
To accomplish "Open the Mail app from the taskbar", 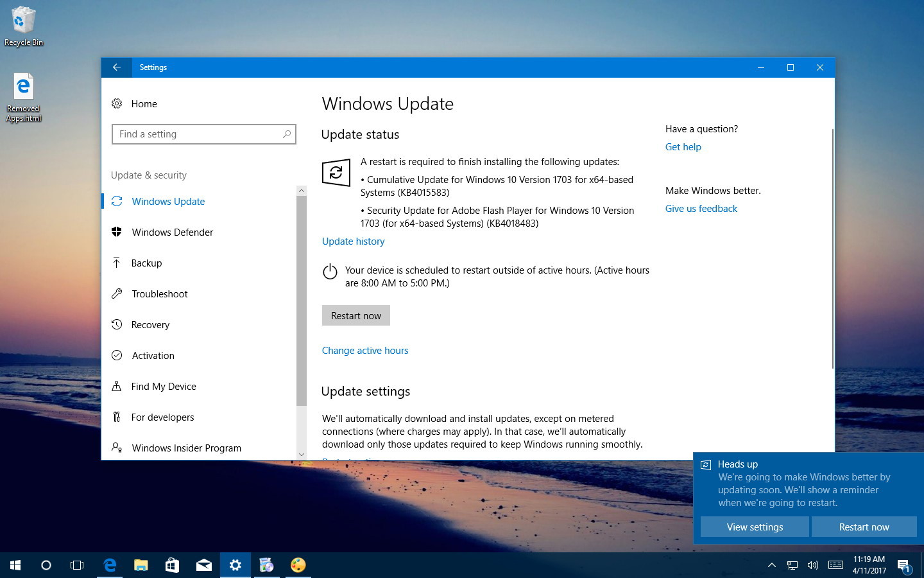I will pos(204,565).
